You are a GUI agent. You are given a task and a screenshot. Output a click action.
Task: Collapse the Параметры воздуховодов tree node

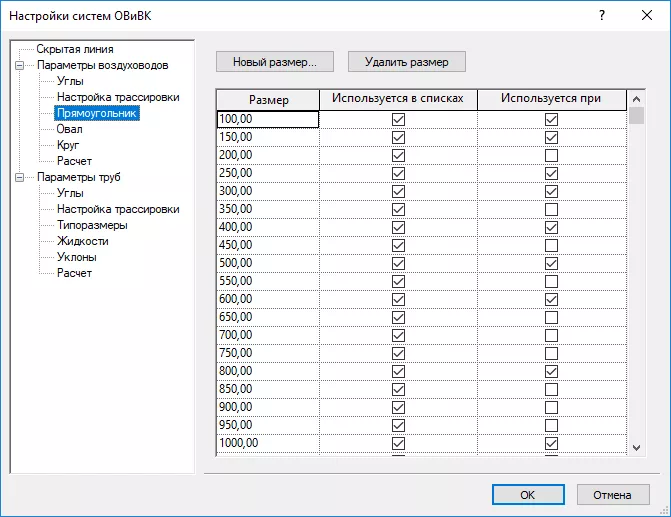[19, 65]
